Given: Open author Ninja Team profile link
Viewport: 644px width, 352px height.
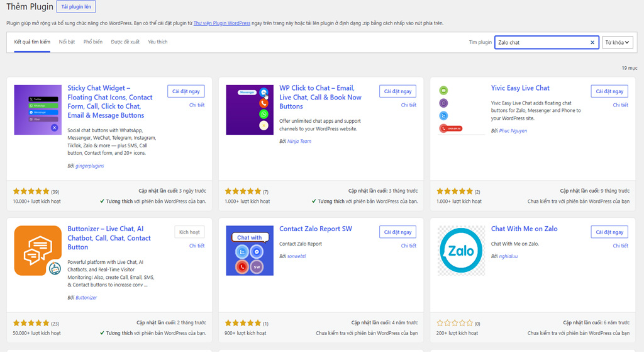Looking at the screenshot, I should point(299,141).
